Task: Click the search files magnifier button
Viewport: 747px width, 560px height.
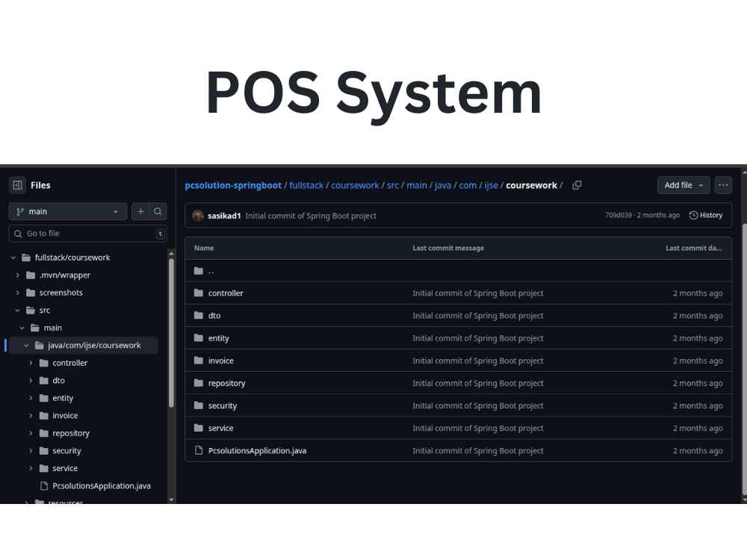Action: click(x=158, y=211)
